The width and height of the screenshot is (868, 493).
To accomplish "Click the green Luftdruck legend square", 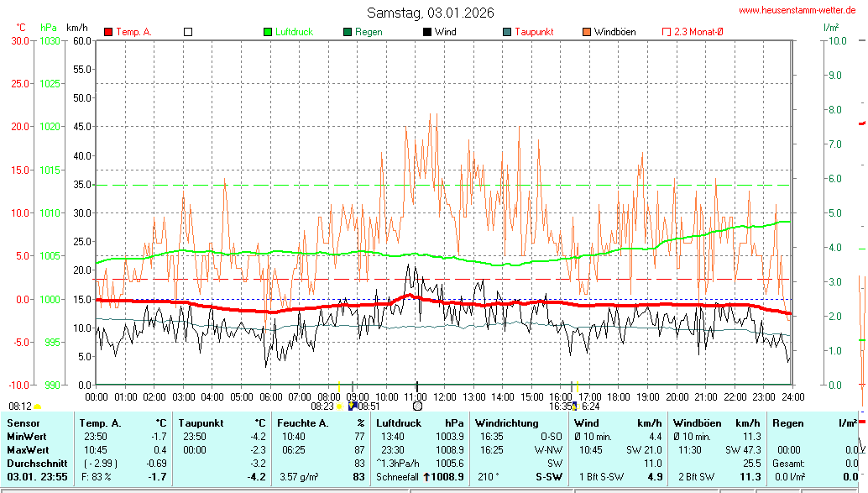I will (x=268, y=32).
